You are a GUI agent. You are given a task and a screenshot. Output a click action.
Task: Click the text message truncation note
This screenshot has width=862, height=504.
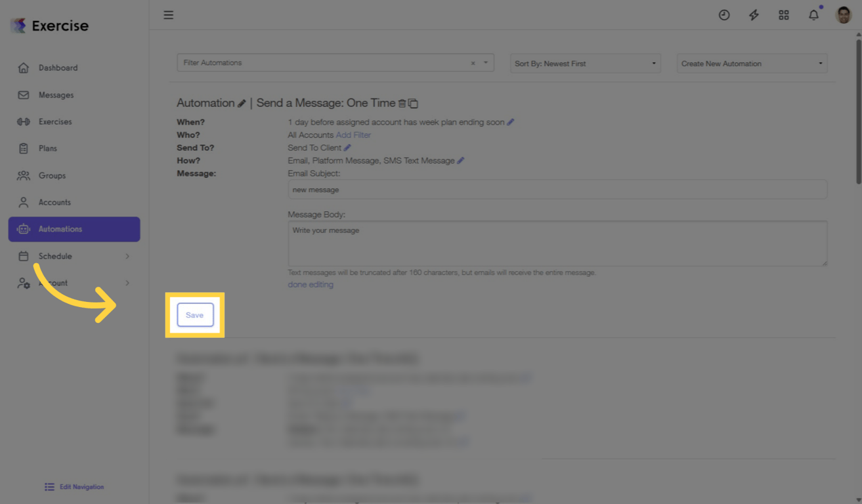pos(442,272)
